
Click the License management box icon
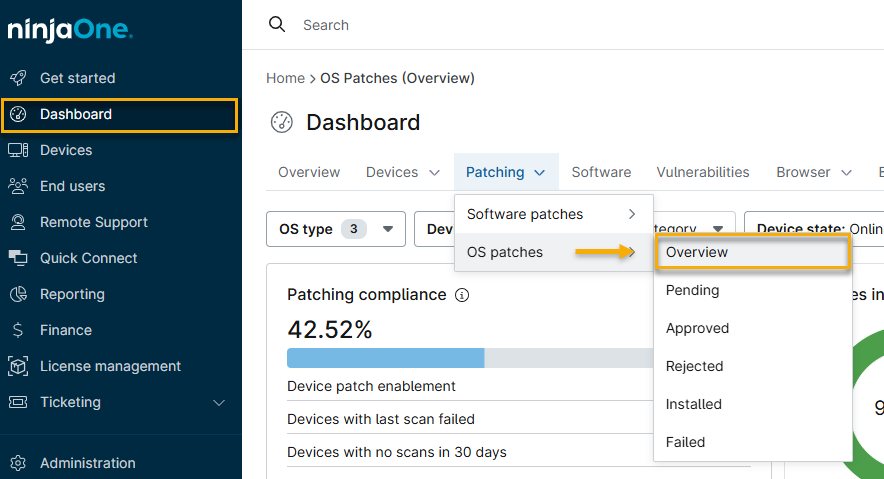[x=18, y=366]
